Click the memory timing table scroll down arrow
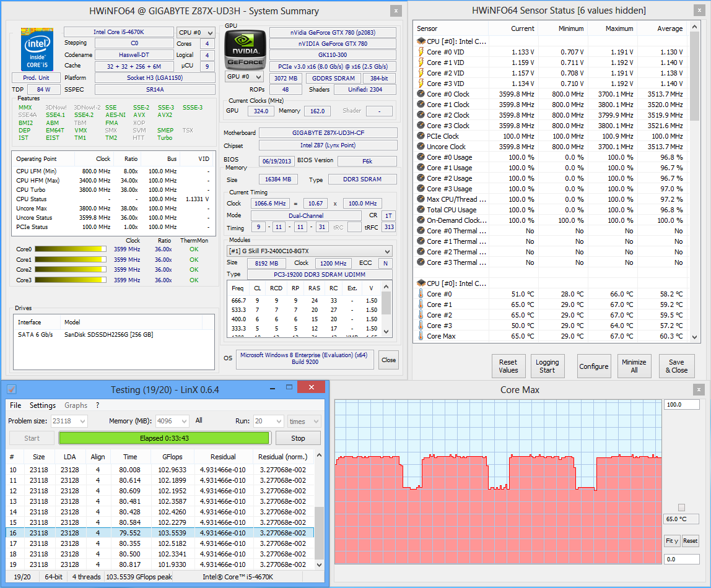Image resolution: width=711 pixels, height=588 pixels. (x=386, y=331)
